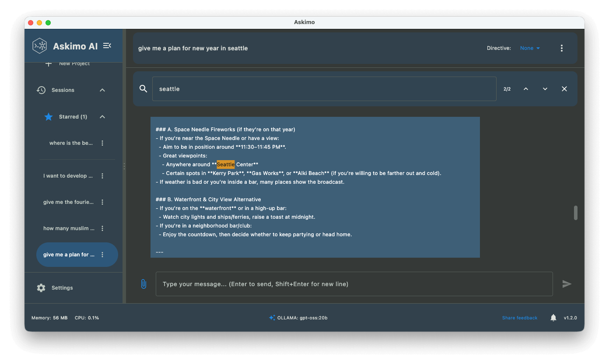Attach a file with the paperclip icon
The height and width of the screenshot is (364, 609).
(x=143, y=283)
